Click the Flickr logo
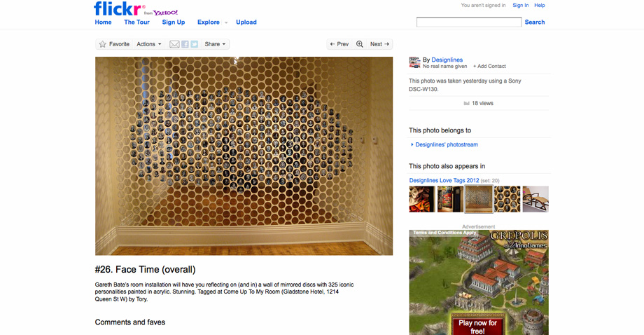644x335 pixels. [119, 9]
